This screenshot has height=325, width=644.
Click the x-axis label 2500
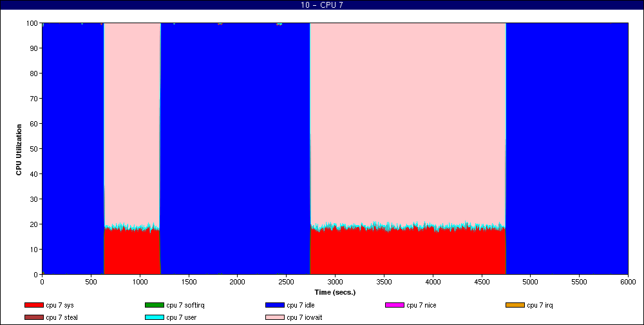coord(287,282)
